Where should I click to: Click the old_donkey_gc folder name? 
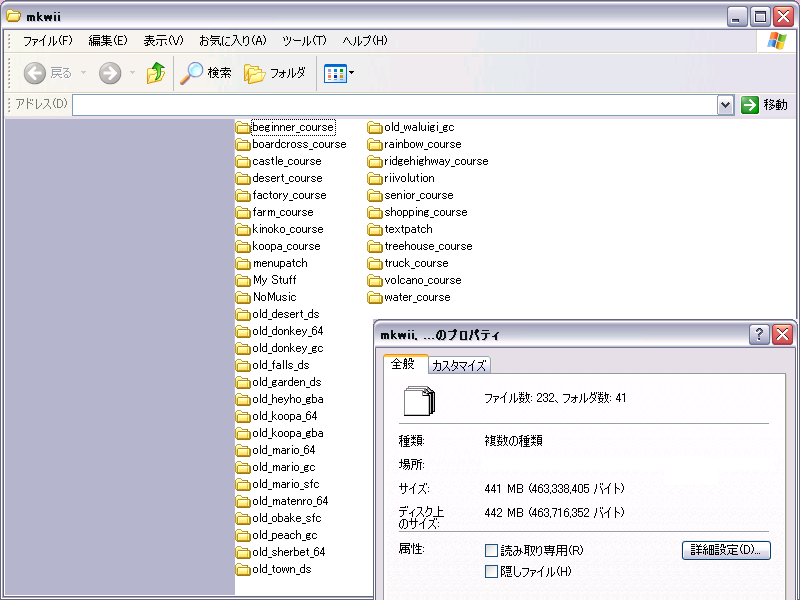point(288,348)
